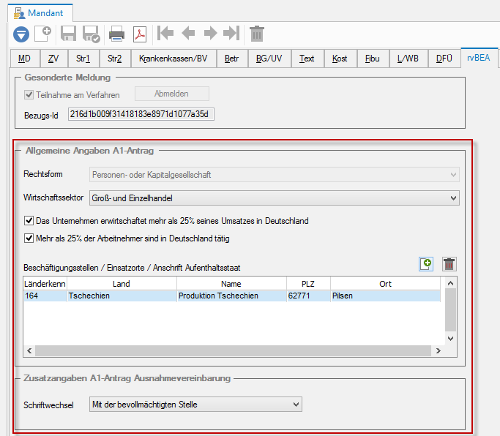The height and width of the screenshot is (436, 500).
Task: Toggle 25% Arbeitnehmer in Deutschland checkbox
Action: (x=29, y=238)
